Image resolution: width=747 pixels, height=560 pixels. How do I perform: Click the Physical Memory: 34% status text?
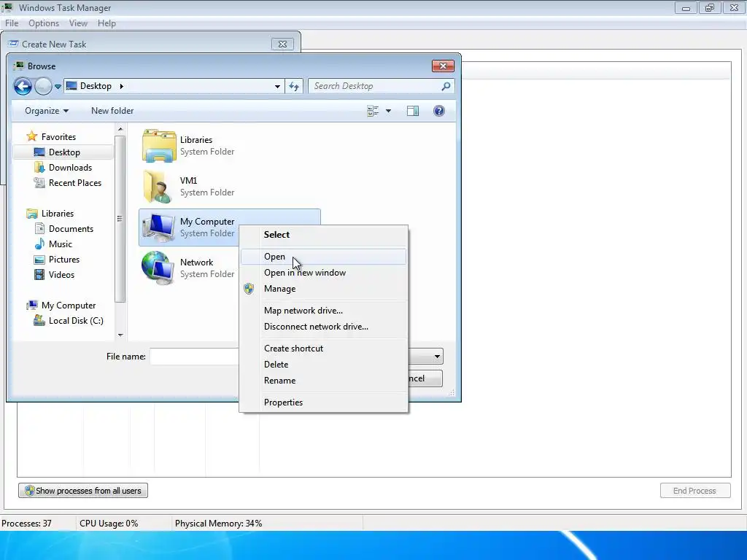coord(218,524)
